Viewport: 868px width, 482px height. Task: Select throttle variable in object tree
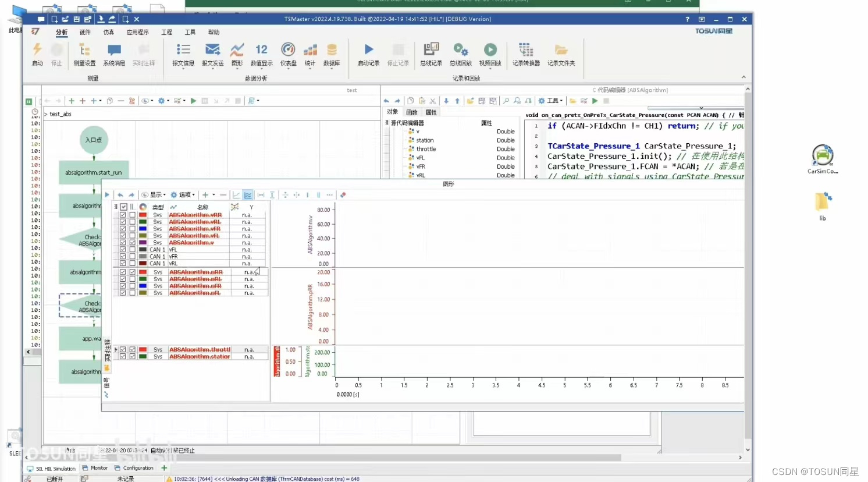(426, 149)
